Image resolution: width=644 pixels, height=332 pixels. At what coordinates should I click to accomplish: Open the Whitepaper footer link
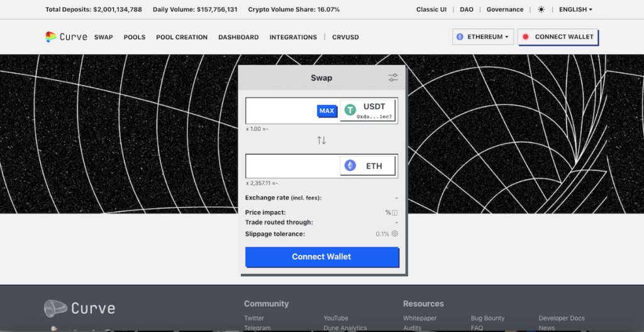419,318
